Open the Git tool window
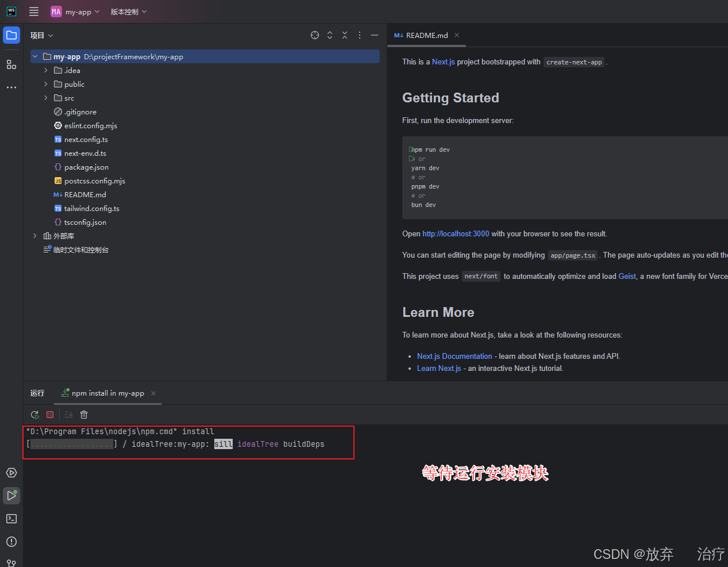The height and width of the screenshot is (567, 728). [x=11, y=563]
